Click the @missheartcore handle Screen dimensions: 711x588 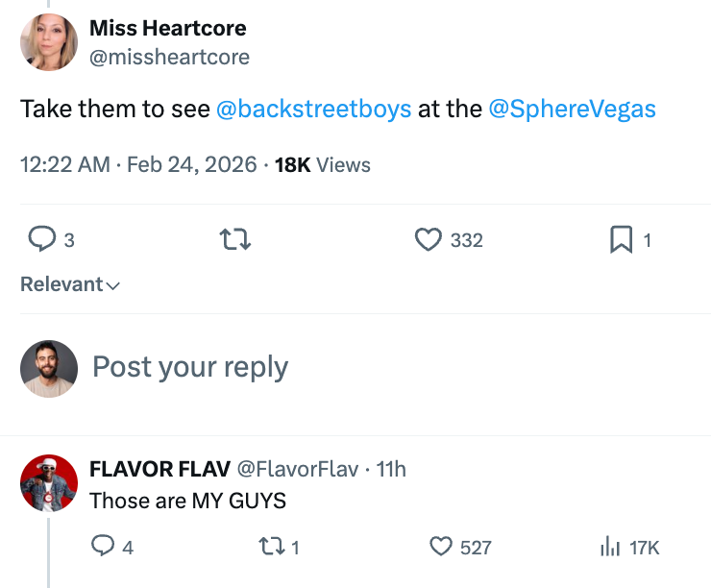pos(169,58)
